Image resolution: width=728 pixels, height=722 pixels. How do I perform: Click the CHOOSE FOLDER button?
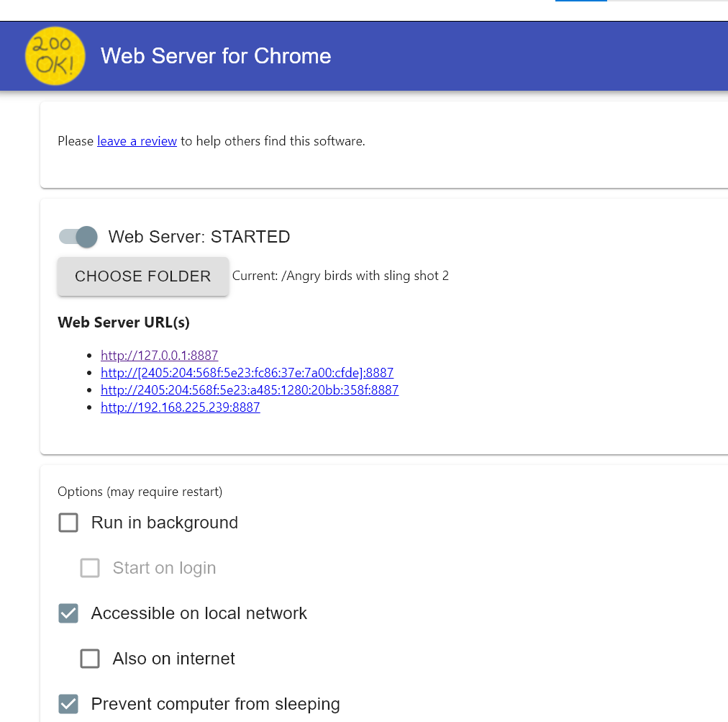pos(142,276)
